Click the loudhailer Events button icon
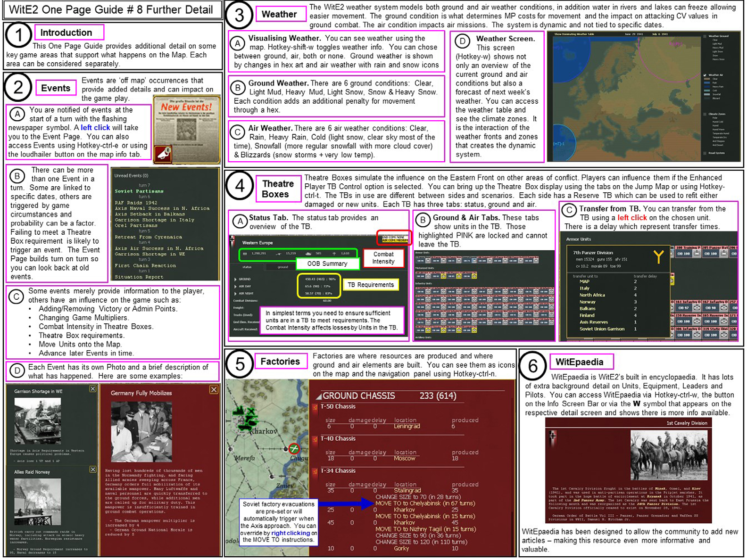Image resolution: width=747 pixels, height=560 pixels. (x=163, y=153)
